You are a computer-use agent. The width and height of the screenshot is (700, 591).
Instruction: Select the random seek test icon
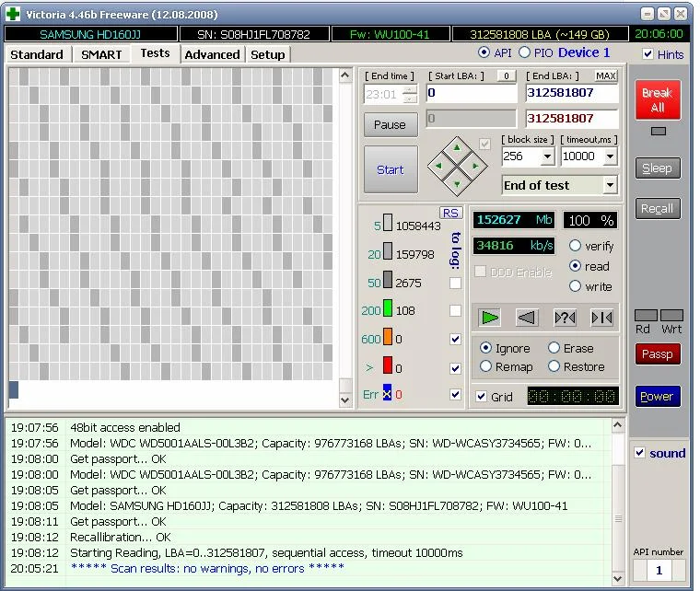tap(564, 318)
